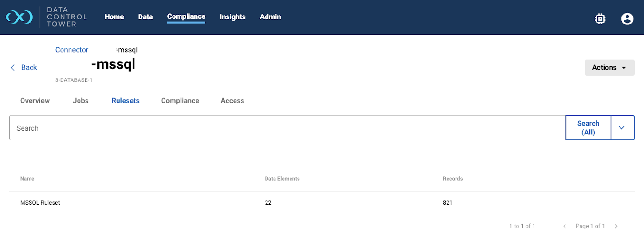Click the Connector breadcrumb link
This screenshot has height=237, width=644.
coord(71,50)
